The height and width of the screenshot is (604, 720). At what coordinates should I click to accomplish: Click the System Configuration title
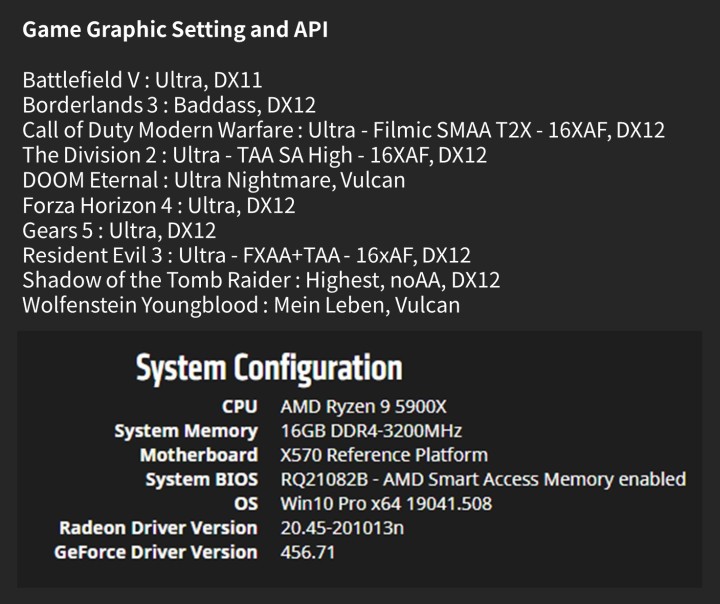click(268, 369)
